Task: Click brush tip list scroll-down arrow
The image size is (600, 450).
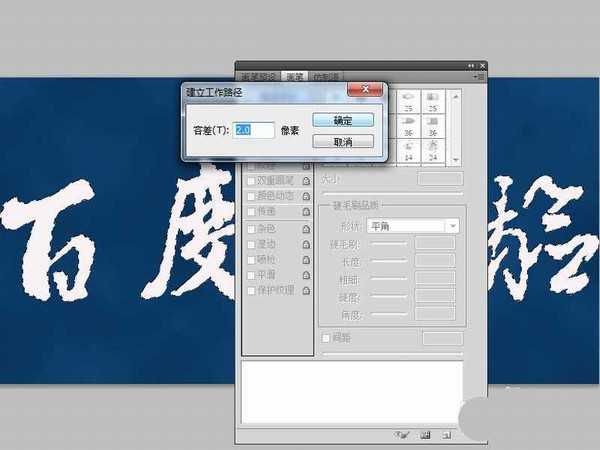Action: point(455,160)
